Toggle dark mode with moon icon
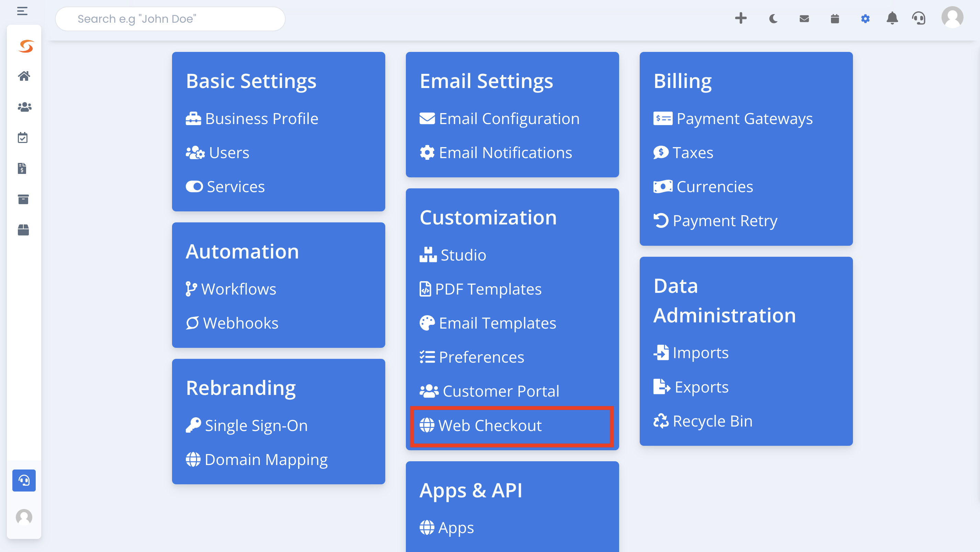Viewport: 980px width, 552px height. 773,19
